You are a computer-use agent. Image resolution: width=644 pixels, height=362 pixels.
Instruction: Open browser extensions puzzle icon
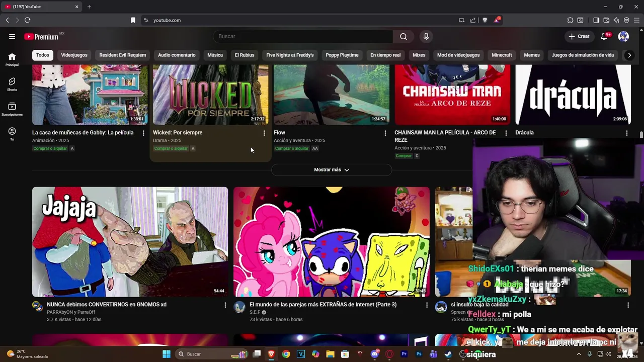pos(570,20)
